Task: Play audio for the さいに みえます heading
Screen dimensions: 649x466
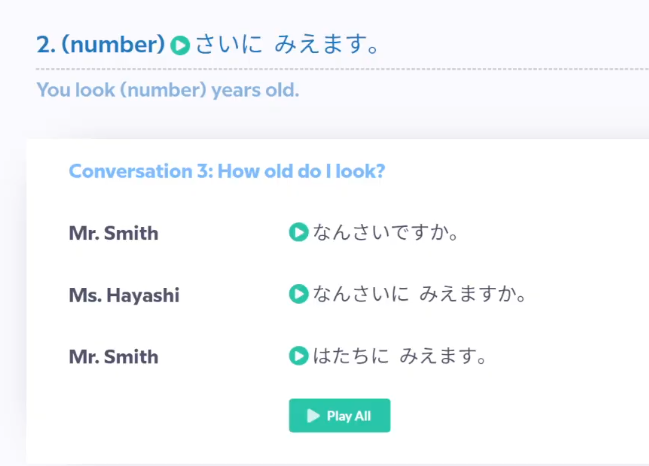Action: (180, 45)
